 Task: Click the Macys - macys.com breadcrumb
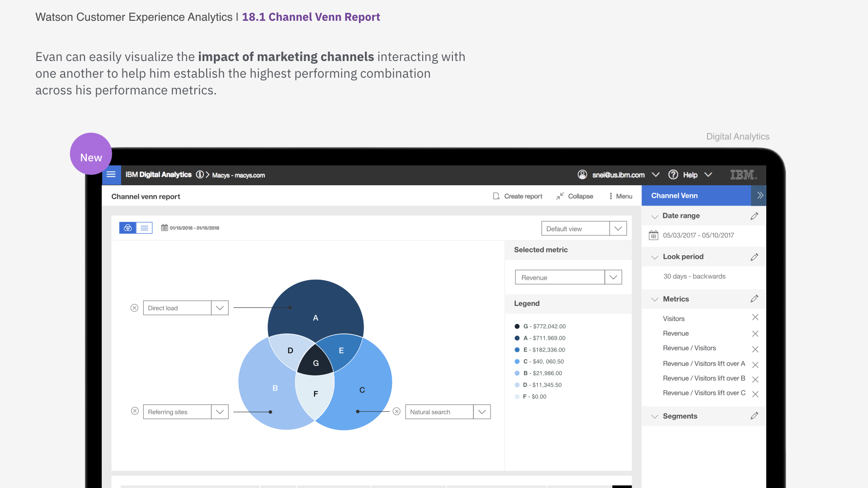tap(238, 175)
